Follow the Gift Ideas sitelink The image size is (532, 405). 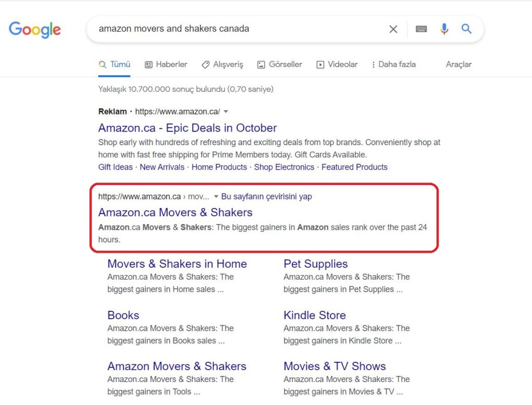point(115,167)
